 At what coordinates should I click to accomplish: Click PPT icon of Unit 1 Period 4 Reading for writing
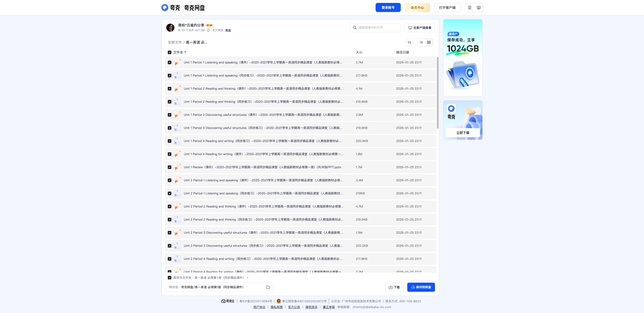[177, 154]
